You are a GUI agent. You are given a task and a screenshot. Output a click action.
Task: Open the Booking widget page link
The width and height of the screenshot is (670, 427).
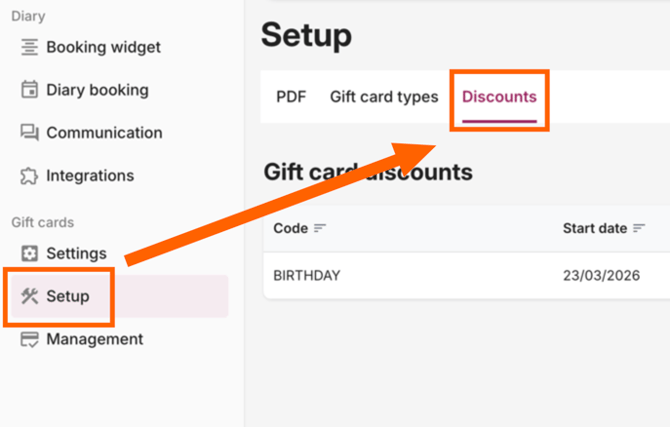point(103,47)
